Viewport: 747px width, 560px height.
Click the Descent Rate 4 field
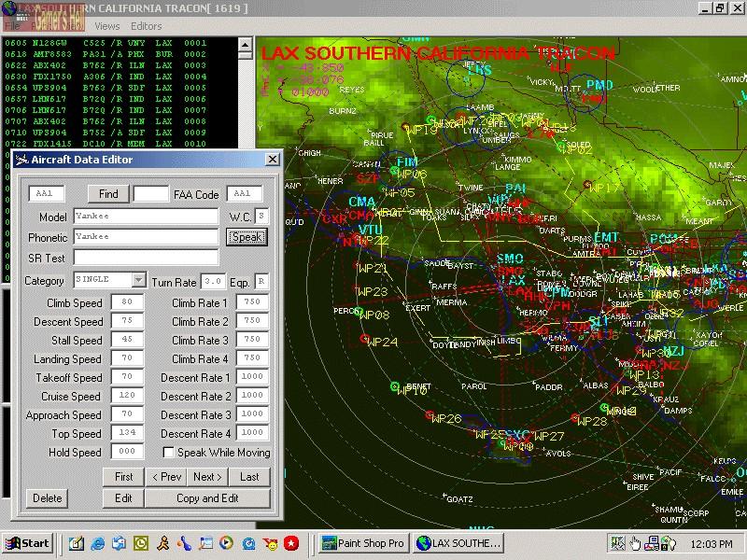(x=252, y=432)
